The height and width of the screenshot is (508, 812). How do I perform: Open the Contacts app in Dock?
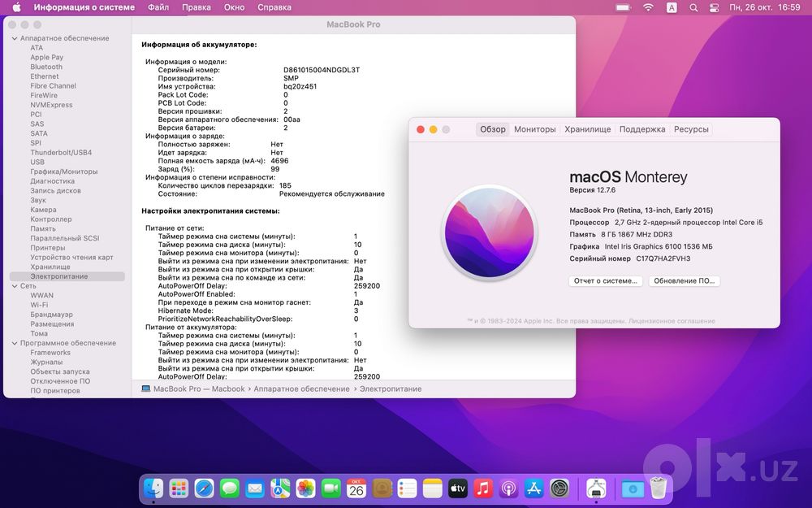pyautogui.click(x=382, y=488)
